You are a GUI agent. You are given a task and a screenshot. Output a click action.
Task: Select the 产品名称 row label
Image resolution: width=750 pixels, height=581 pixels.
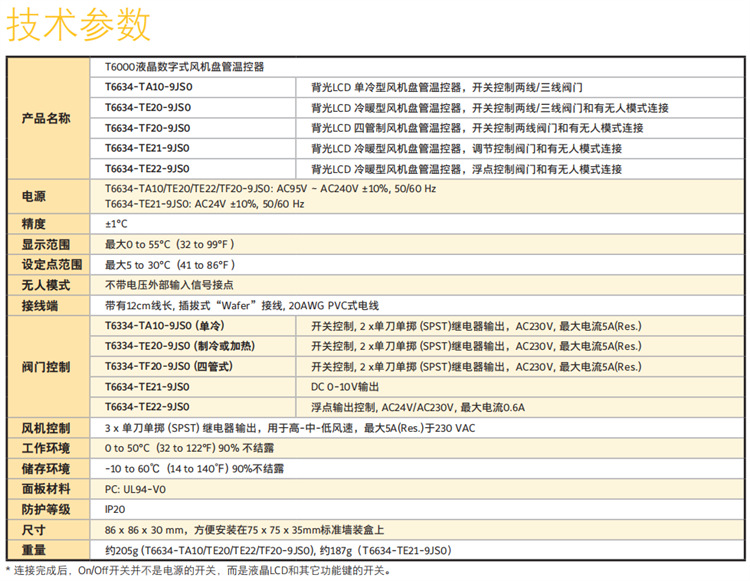[x=46, y=118]
